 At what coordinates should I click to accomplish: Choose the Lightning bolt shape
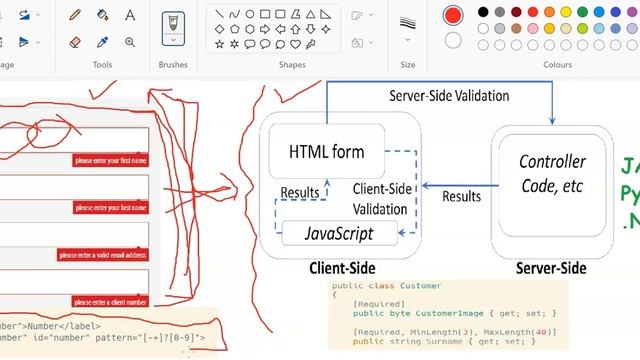pyautogui.click(x=311, y=44)
